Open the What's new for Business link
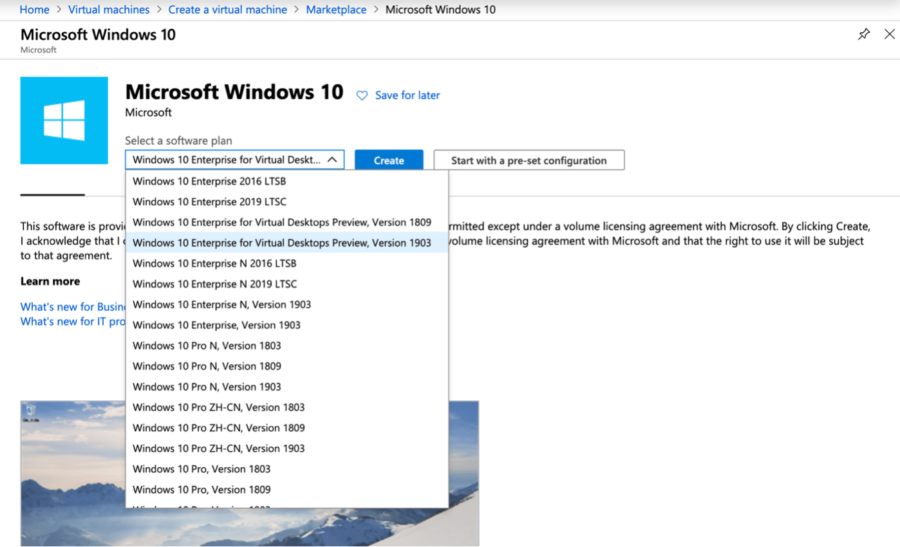This screenshot has width=900, height=547. coord(73,307)
